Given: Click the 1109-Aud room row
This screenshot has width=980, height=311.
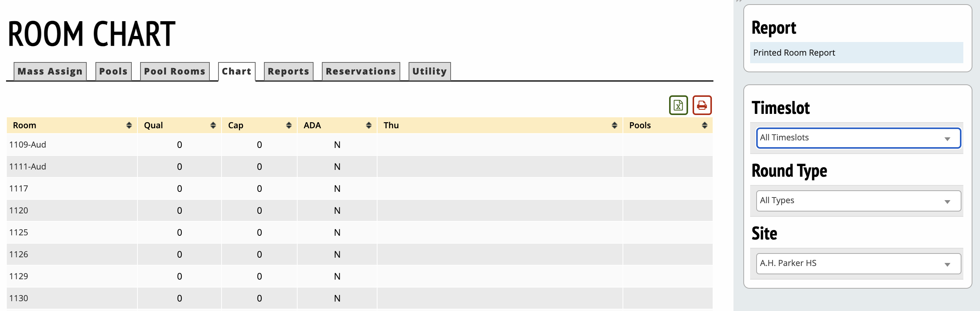Looking at the screenshot, I should (x=28, y=145).
